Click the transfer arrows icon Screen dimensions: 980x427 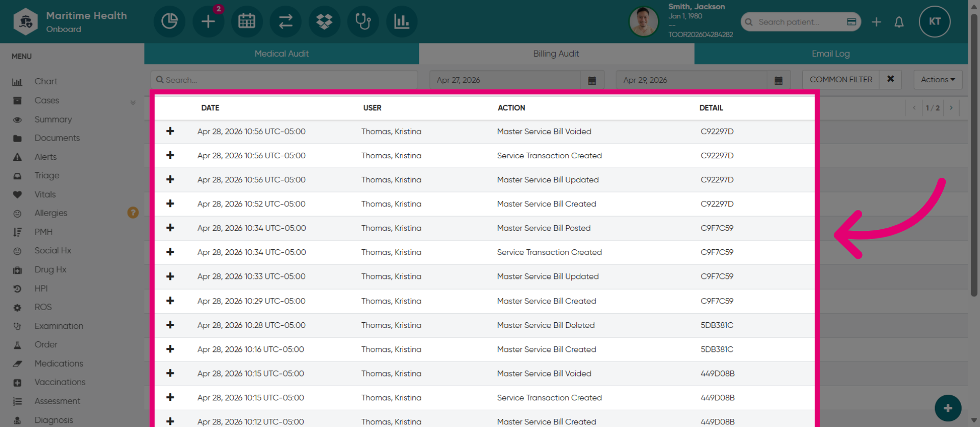286,21
